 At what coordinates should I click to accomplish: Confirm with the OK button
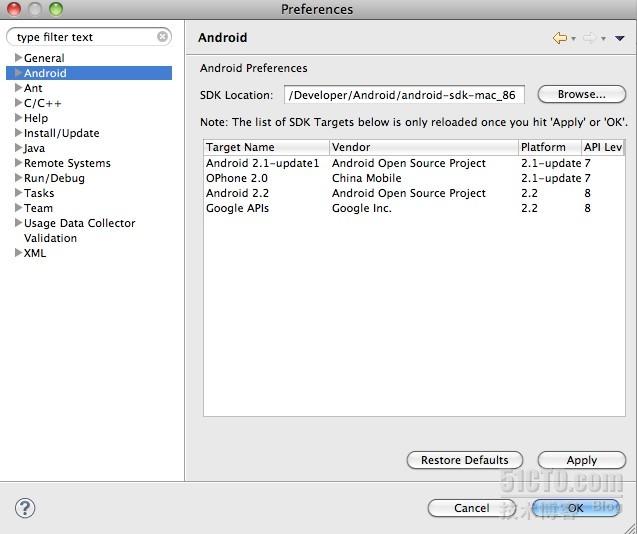tap(575, 508)
